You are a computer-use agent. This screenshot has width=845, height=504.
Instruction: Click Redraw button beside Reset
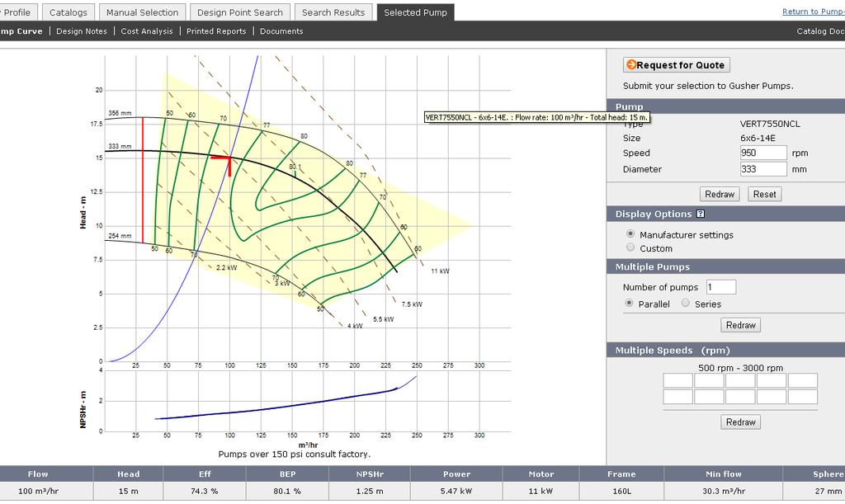720,194
